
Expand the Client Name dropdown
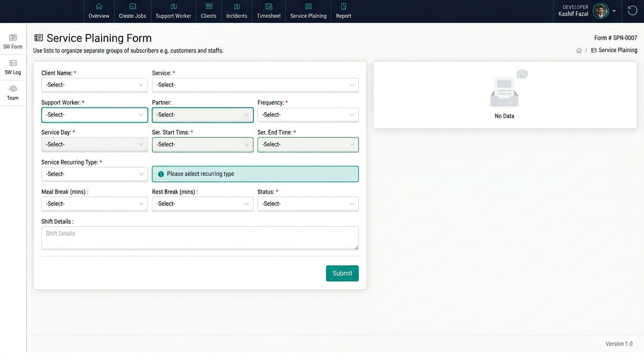[95, 85]
